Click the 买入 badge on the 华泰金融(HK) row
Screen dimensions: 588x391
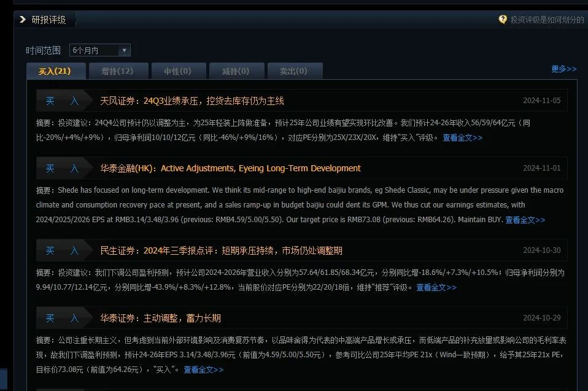point(64,168)
